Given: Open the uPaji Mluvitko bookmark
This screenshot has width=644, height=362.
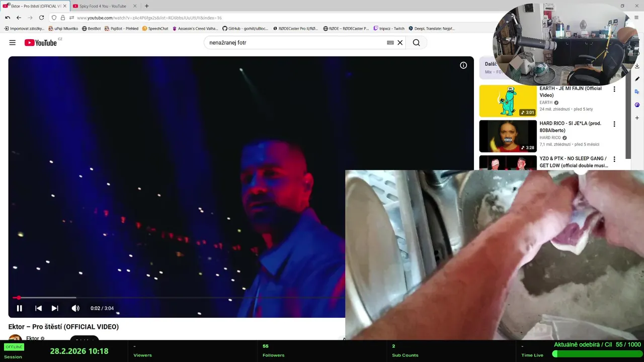Looking at the screenshot, I should (63, 29).
